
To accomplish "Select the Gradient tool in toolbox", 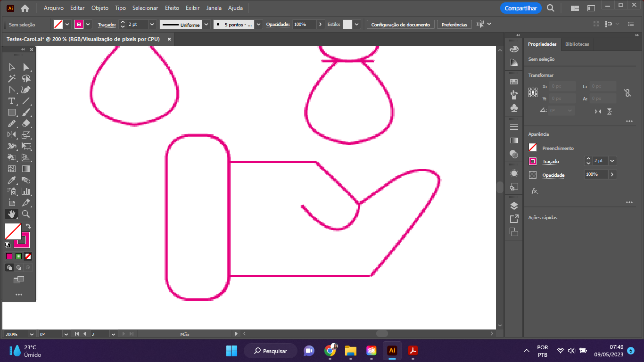I will (x=26, y=169).
